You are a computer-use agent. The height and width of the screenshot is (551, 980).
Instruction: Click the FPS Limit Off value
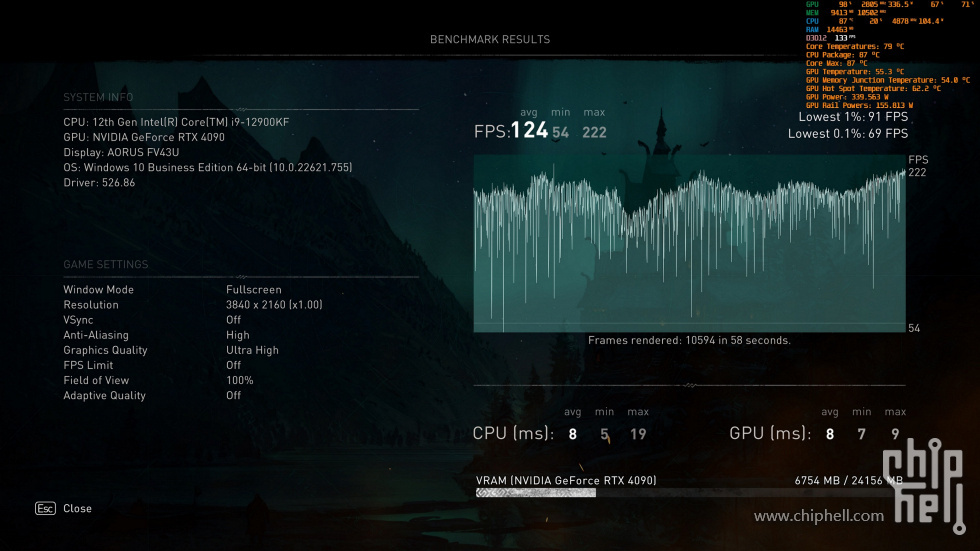coord(234,365)
